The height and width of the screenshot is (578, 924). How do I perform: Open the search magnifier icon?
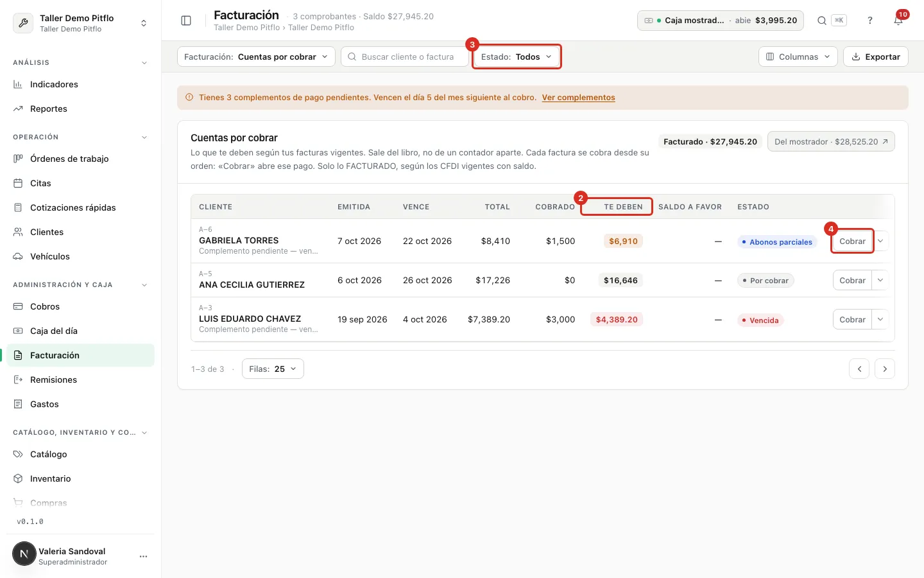coord(822,21)
